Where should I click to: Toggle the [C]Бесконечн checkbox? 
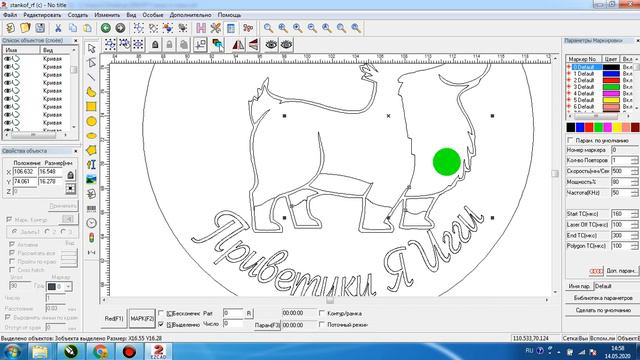(161, 313)
